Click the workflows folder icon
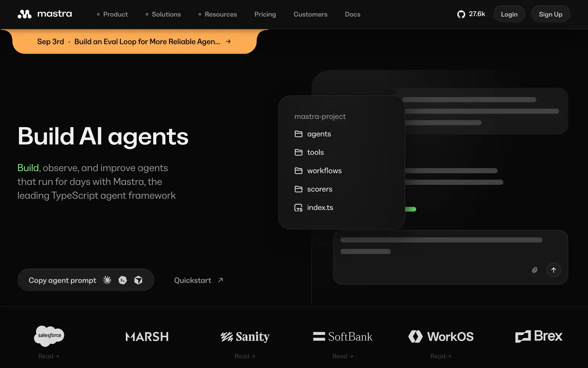The image size is (588, 368). 298,171
